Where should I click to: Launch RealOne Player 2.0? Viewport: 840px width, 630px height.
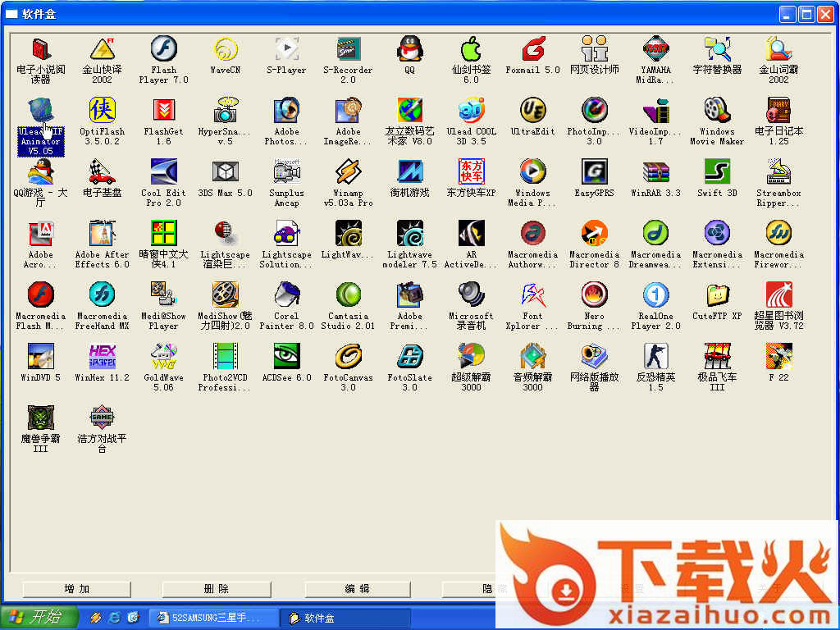[655, 295]
